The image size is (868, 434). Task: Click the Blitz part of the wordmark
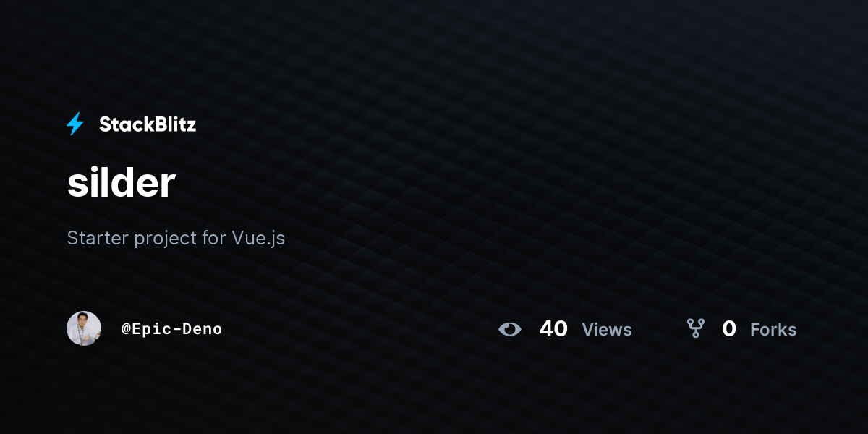(173, 124)
